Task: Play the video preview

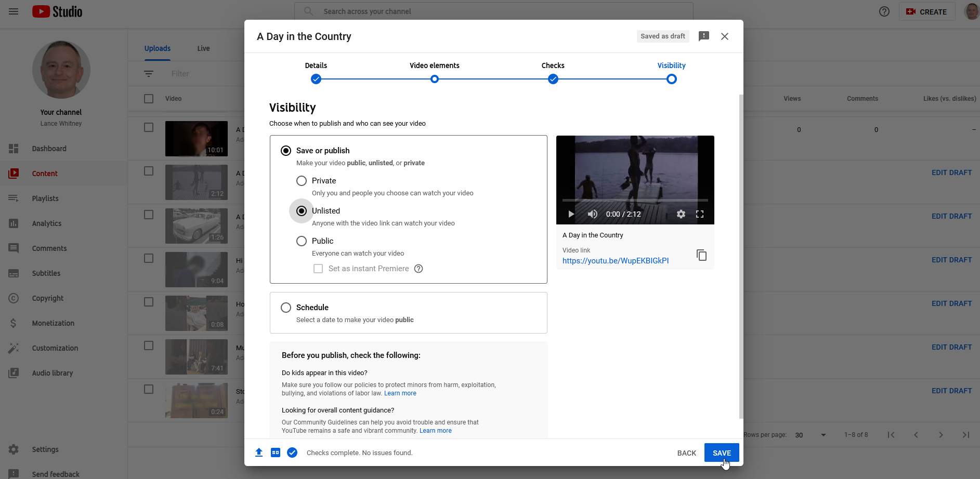Action: [x=571, y=214]
